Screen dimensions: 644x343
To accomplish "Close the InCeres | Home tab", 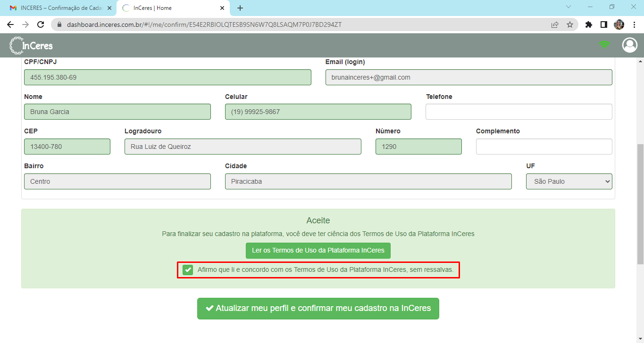I will point(222,8).
